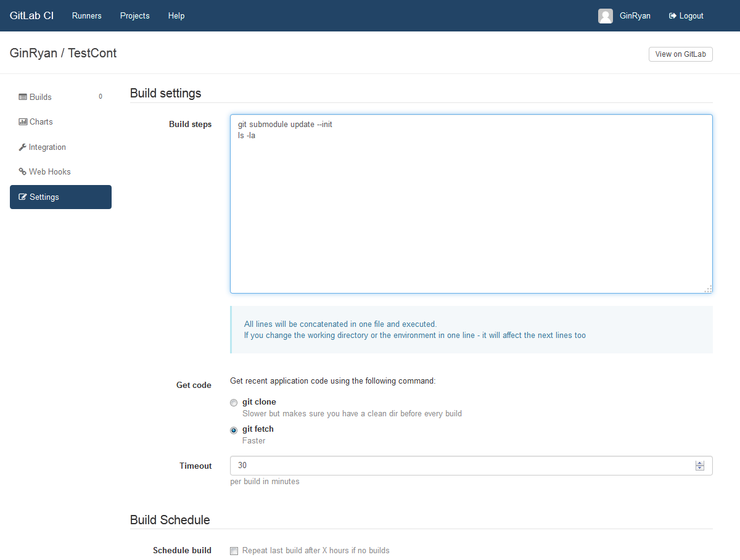740x560 pixels.
Task: Enable the Repeat last build checkbox
Action: click(234, 551)
